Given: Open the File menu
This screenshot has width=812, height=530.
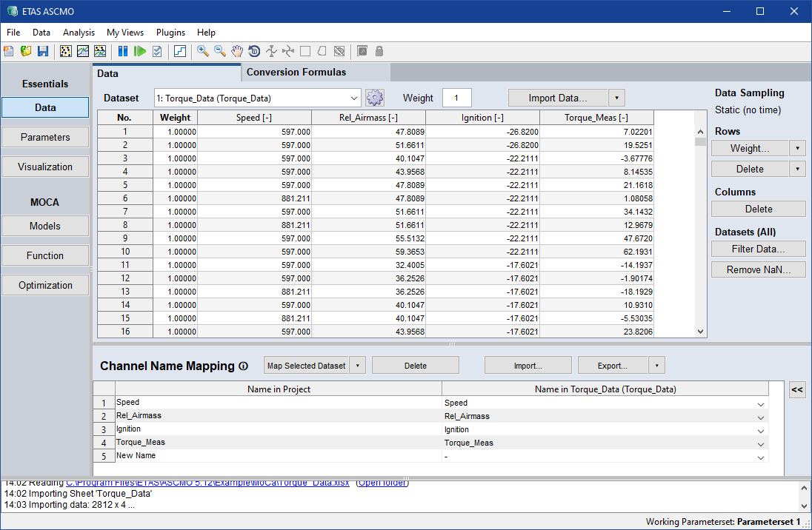Looking at the screenshot, I should click(x=13, y=32).
